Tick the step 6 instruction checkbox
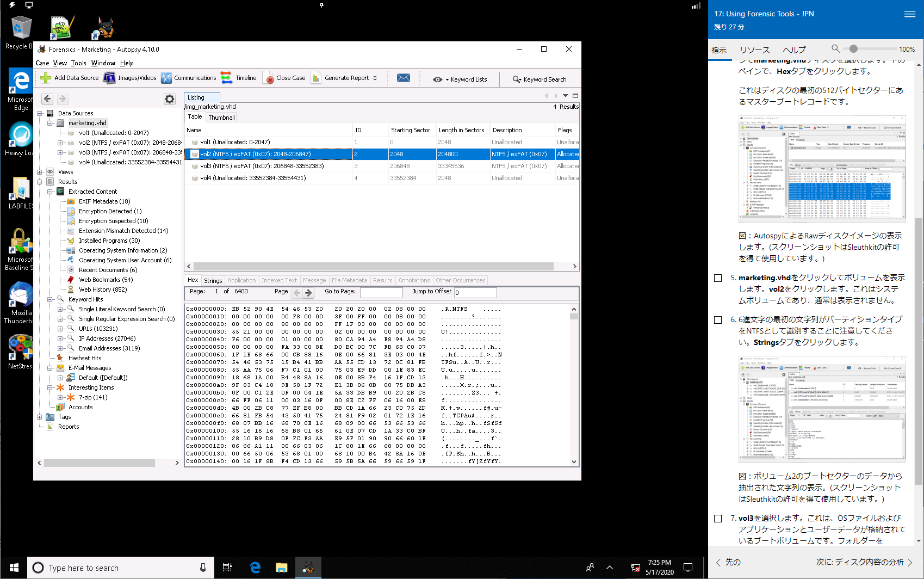Image resolution: width=924 pixels, height=579 pixels. coord(718,320)
